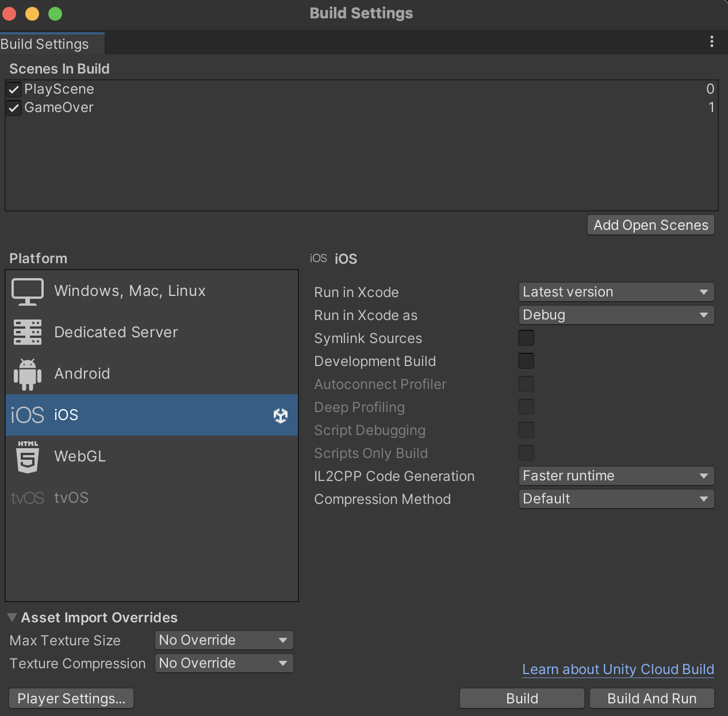Select Dedicated Server platform
The width and height of the screenshot is (728, 716).
[x=152, y=332]
